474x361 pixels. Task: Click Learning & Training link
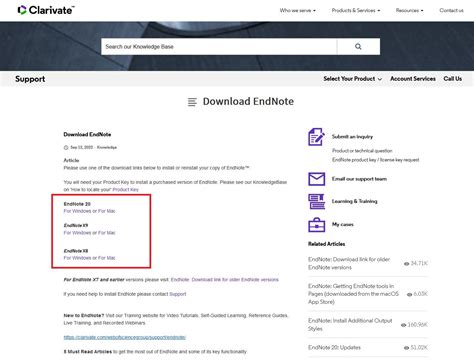[355, 201]
